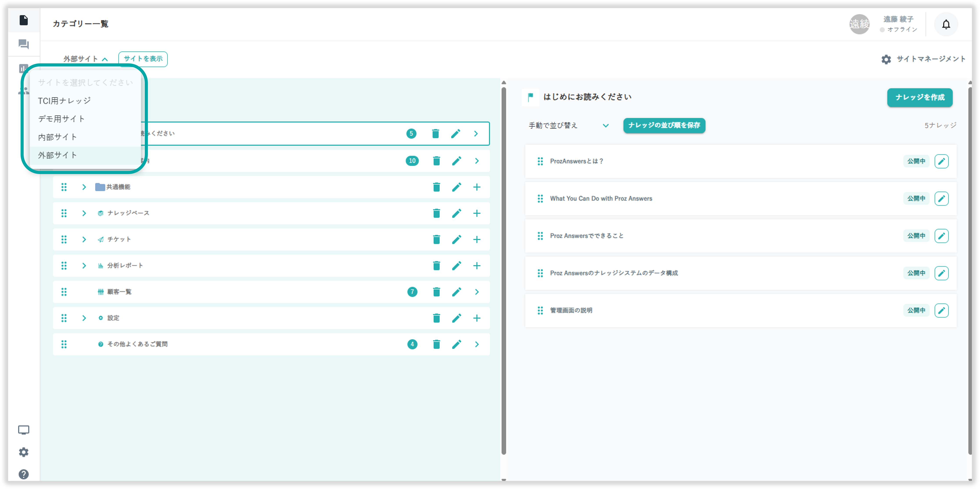980x489 pixels.
Task: Choose 内部サイト in the dropdown list
Action: point(57,137)
